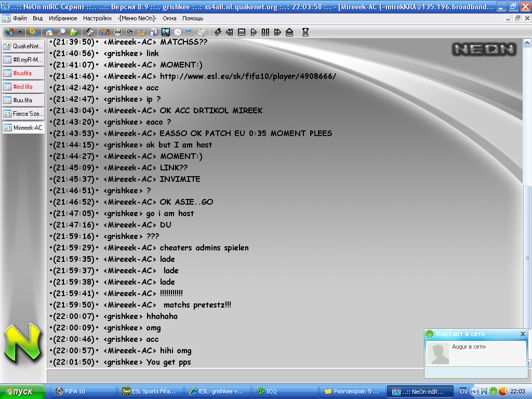
Task: Click the NeOn green N logo
Action: coord(23,342)
